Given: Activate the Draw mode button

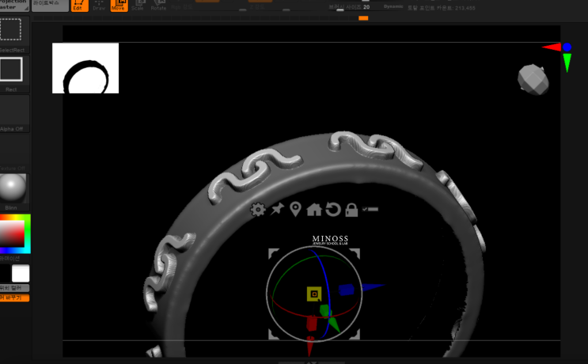Looking at the screenshot, I should pyautogui.click(x=99, y=5).
